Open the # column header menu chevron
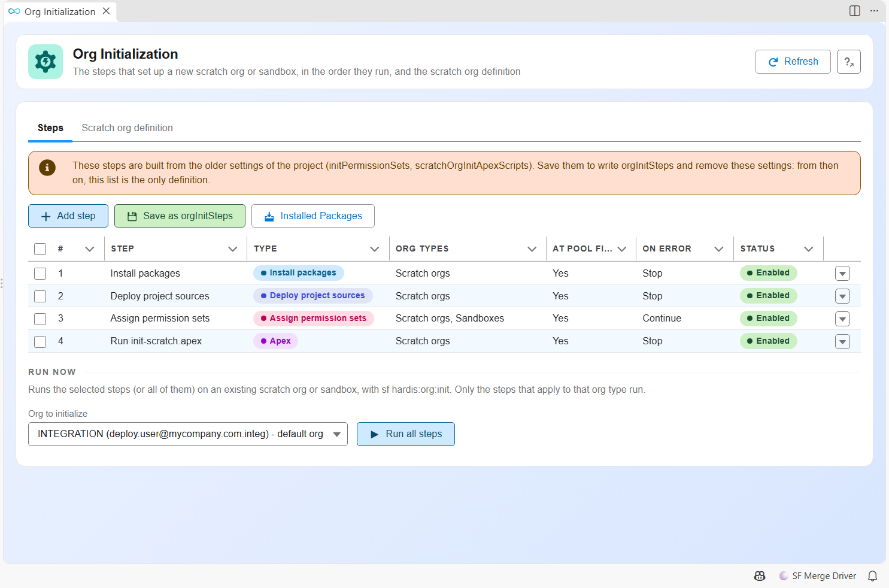 point(90,249)
